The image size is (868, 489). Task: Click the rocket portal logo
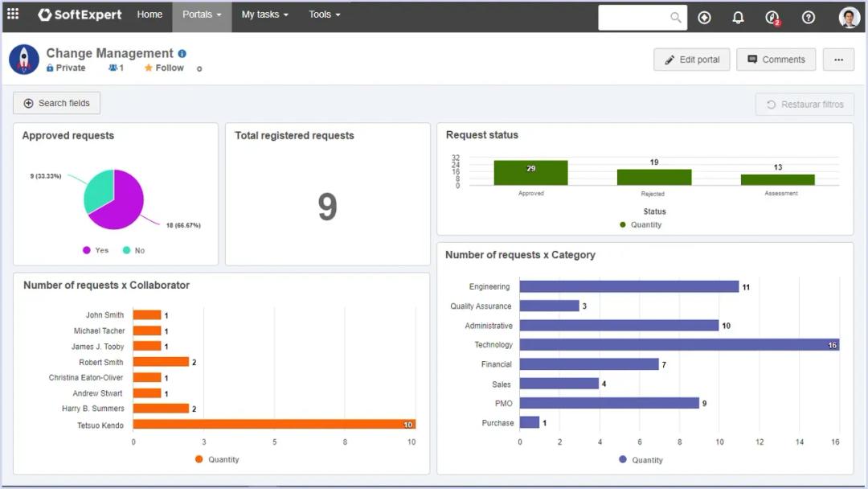24,60
